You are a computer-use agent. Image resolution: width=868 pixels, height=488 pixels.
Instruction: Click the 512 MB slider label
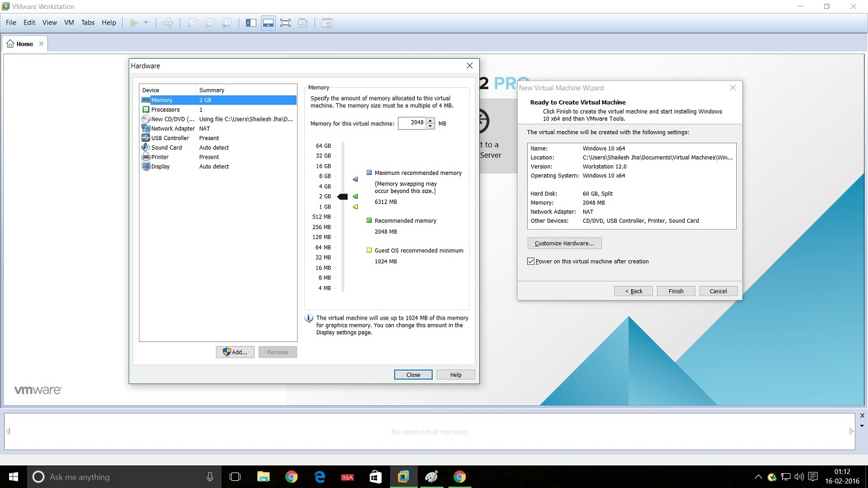[x=322, y=217]
